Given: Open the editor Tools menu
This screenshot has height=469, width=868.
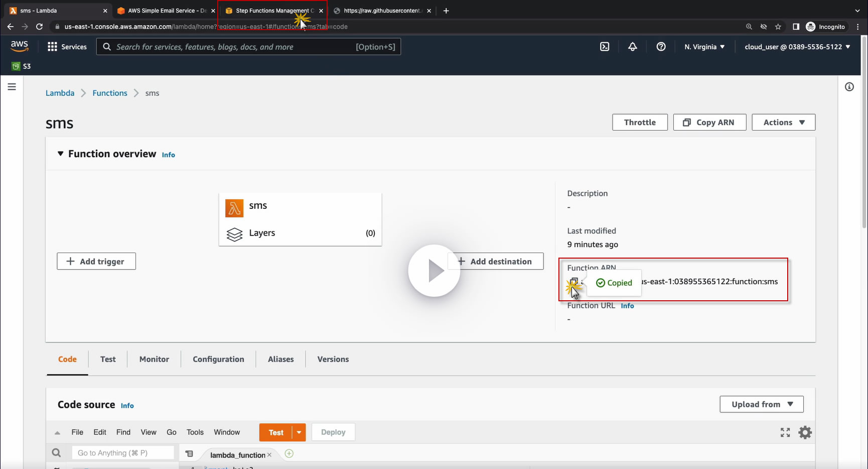Looking at the screenshot, I should (195, 432).
